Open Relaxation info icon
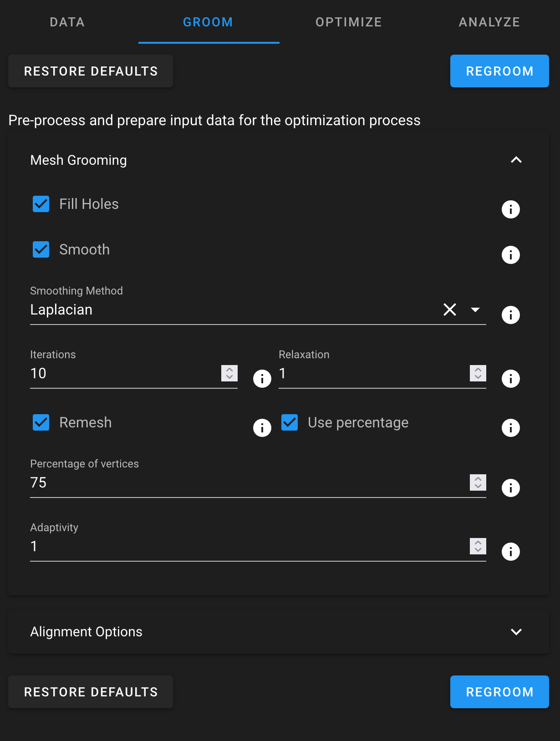Viewport: 560px width, 741px height. 510,379
